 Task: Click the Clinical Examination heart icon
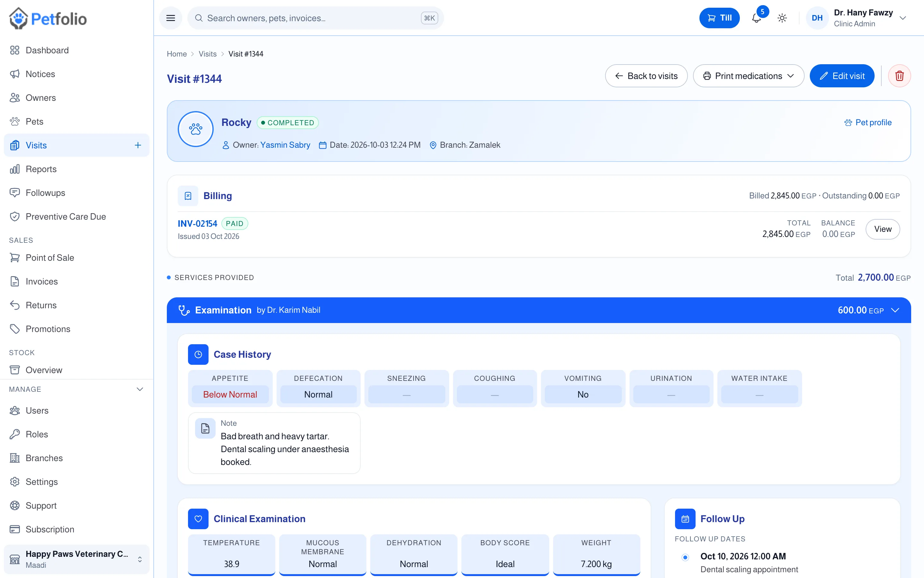coord(198,519)
